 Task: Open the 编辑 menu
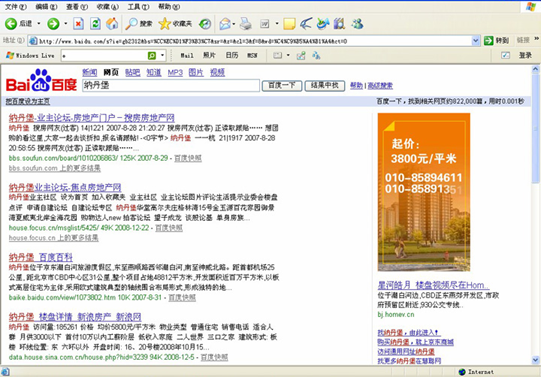46,7
